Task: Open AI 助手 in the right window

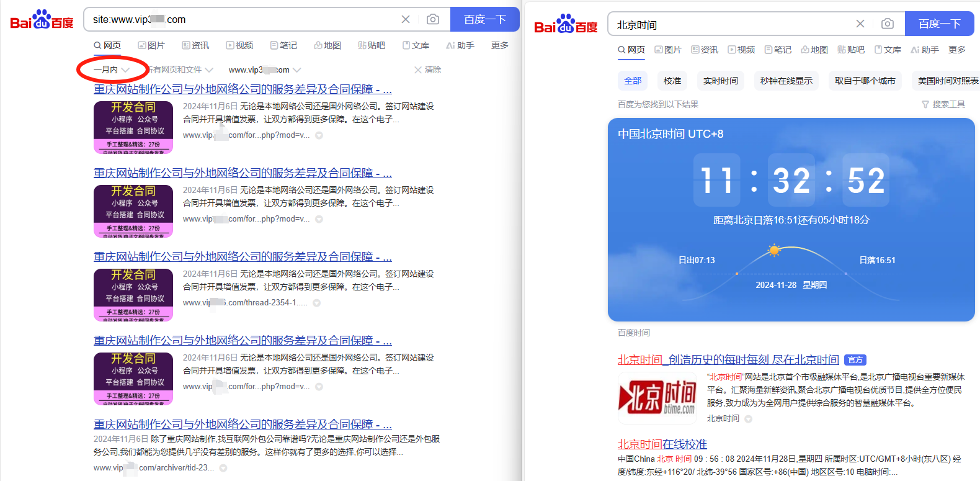Action: pos(925,50)
